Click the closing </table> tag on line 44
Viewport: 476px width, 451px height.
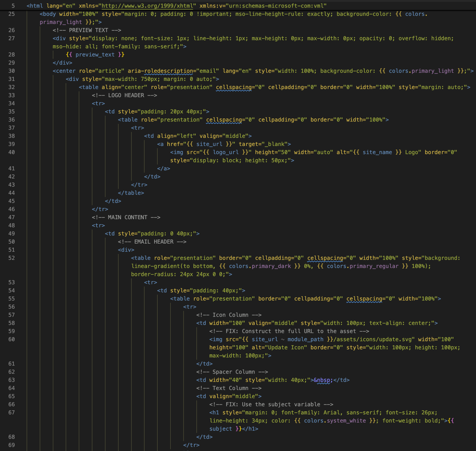coord(131,193)
